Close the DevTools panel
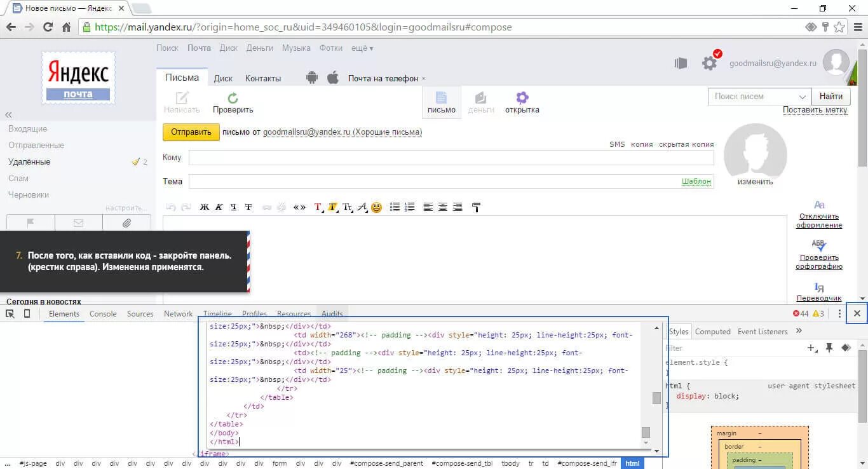Image resolution: width=868 pixels, height=469 pixels. pos(857,313)
